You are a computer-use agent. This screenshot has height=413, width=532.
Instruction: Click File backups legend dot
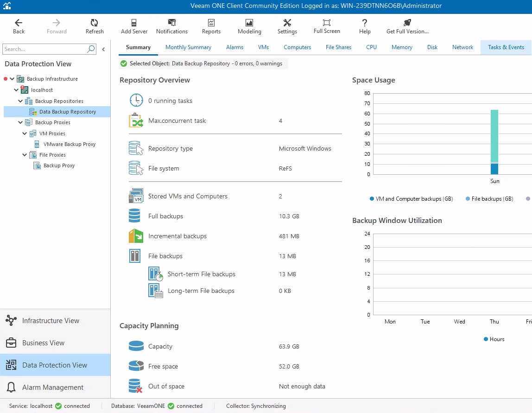point(468,198)
